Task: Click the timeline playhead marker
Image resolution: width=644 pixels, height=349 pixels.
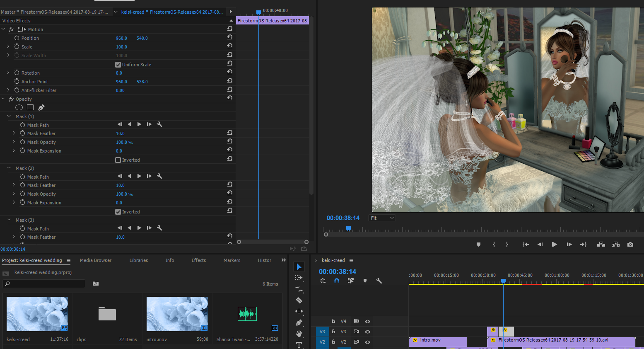Action: (503, 281)
